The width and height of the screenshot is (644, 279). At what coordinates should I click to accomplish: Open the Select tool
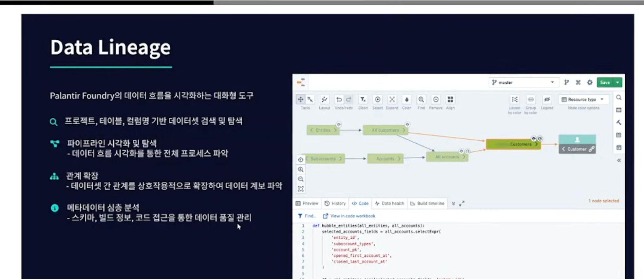coord(378,99)
